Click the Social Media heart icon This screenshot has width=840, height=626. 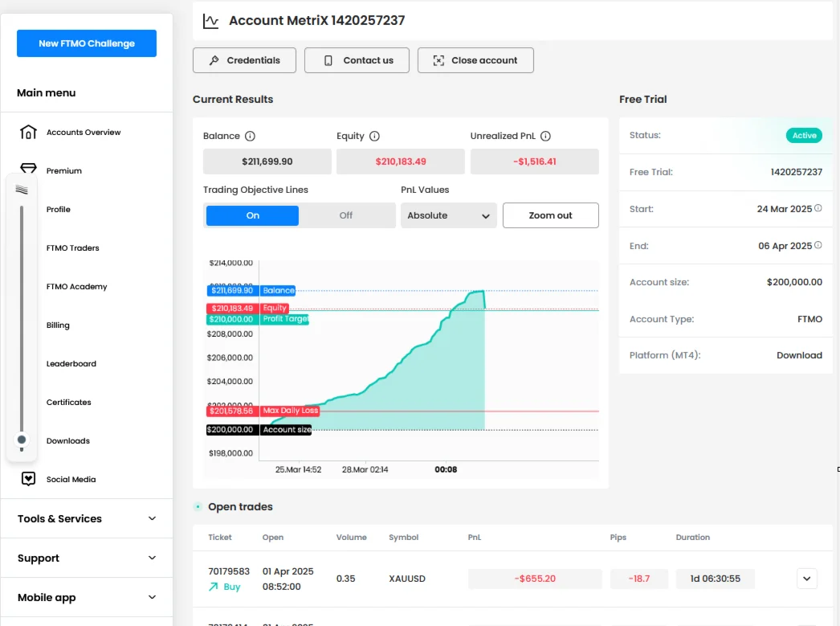coord(28,480)
